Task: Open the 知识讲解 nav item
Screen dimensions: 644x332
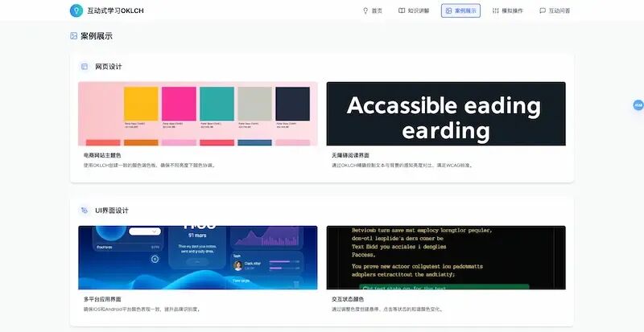Action: (414, 10)
